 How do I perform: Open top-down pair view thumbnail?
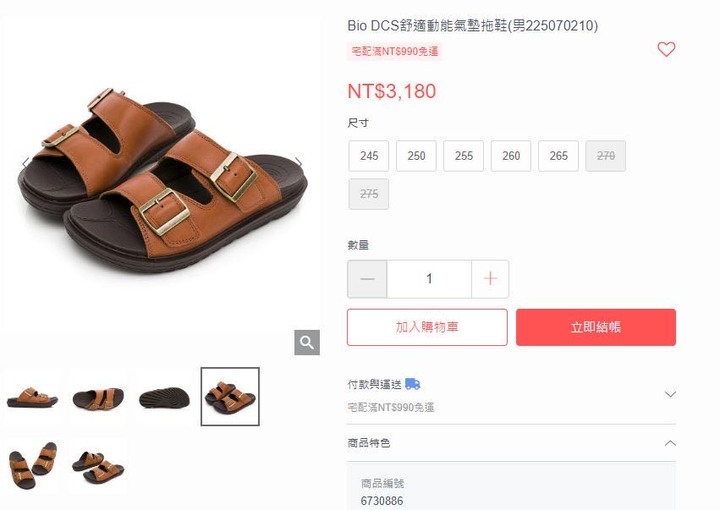tap(32, 465)
